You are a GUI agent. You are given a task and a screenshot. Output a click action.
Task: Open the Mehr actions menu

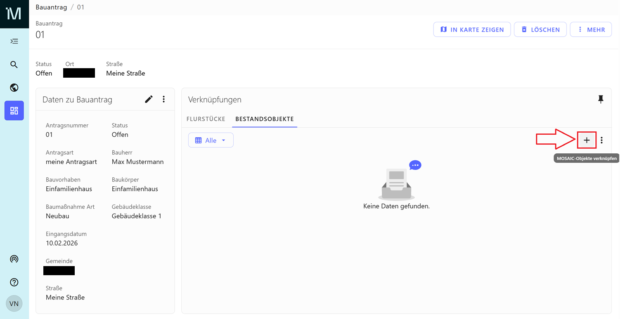pos(591,29)
